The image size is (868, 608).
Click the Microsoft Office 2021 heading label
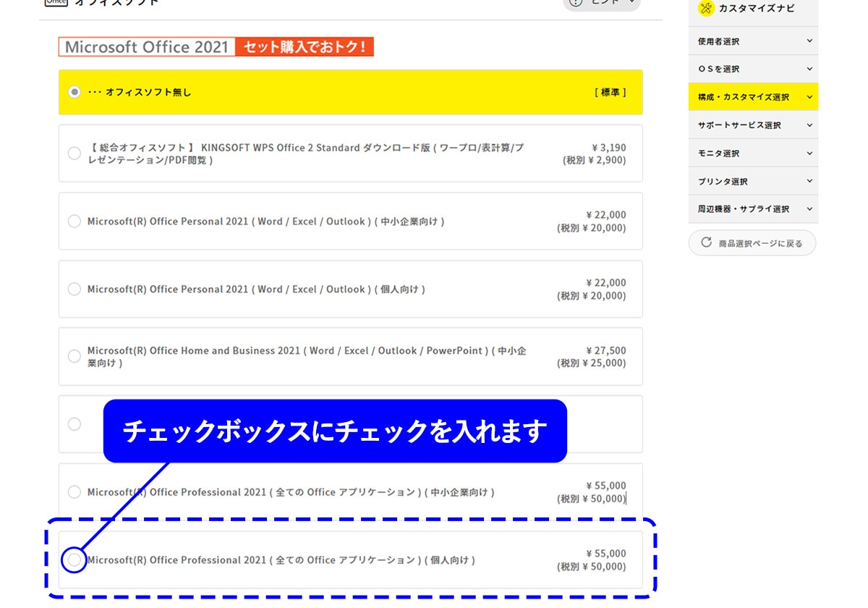pyautogui.click(x=147, y=47)
